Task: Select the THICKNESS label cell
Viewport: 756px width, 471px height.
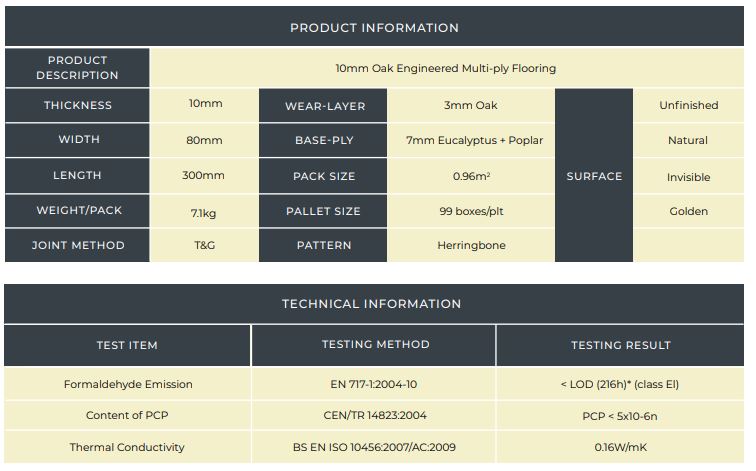Action: coord(77,105)
